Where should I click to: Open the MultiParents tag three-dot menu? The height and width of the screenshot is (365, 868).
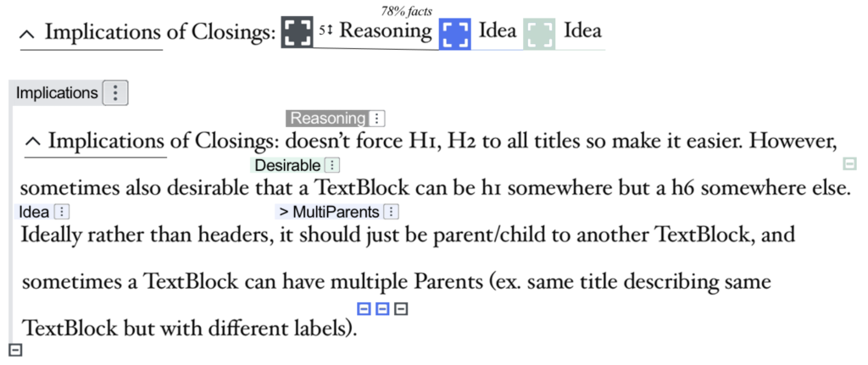[x=391, y=212]
